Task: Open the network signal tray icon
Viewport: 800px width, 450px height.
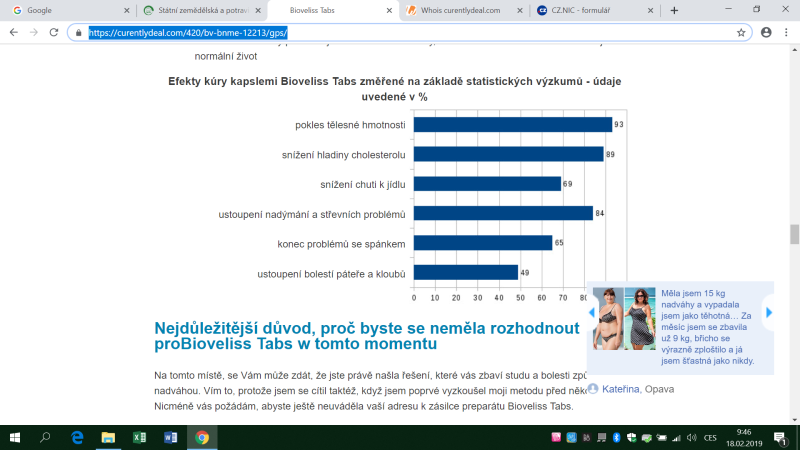Action: pos(677,437)
